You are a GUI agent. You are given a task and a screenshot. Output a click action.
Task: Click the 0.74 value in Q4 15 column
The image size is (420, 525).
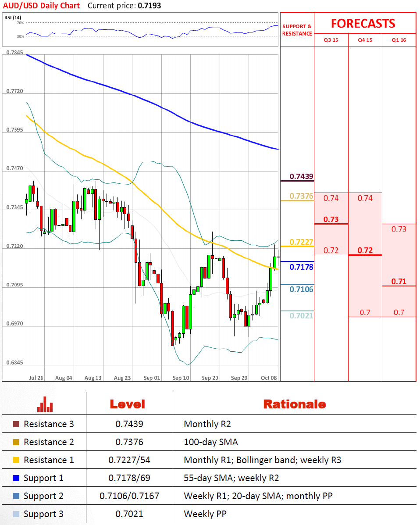[x=365, y=198]
